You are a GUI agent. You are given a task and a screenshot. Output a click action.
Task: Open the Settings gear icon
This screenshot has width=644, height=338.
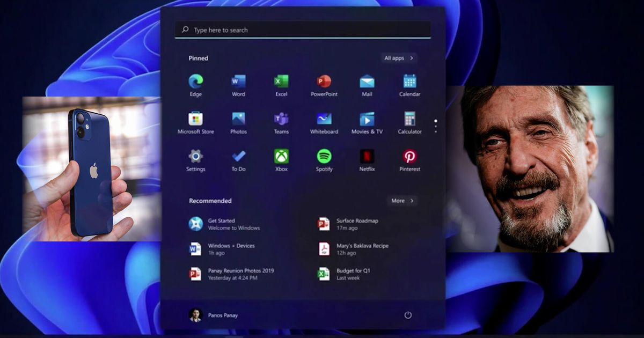pyautogui.click(x=195, y=157)
